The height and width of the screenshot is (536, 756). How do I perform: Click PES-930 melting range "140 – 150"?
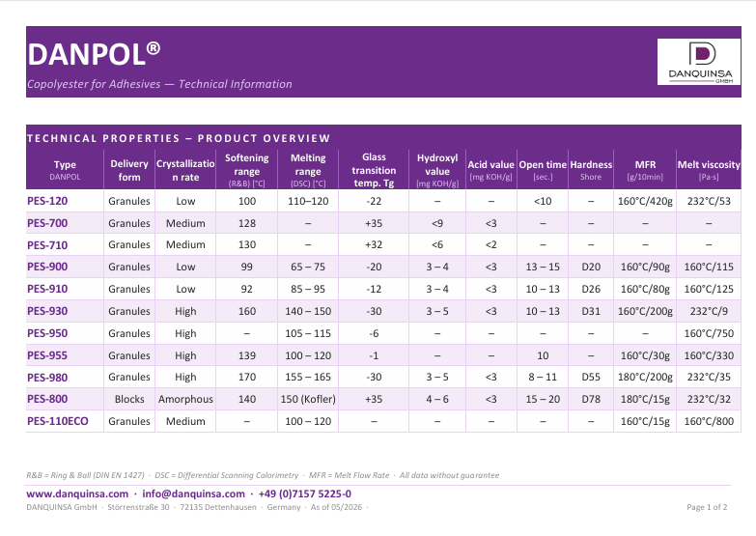pos(308,311)
